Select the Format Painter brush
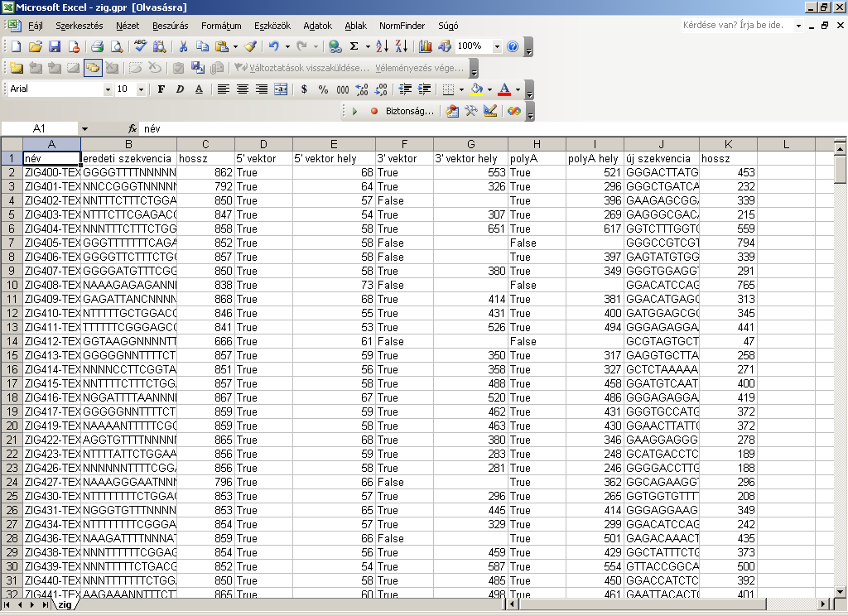This screenshot has width=848, height=616. click(250, 46)
